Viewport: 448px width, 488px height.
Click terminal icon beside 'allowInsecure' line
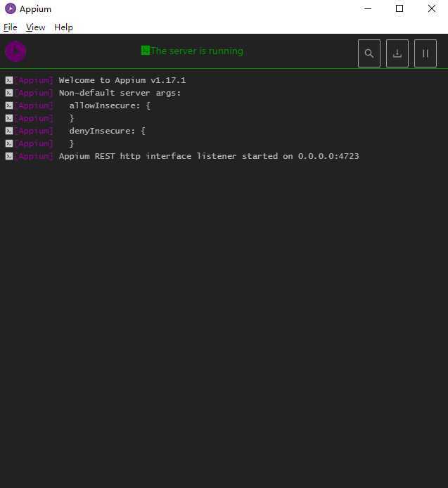(9, 105)
